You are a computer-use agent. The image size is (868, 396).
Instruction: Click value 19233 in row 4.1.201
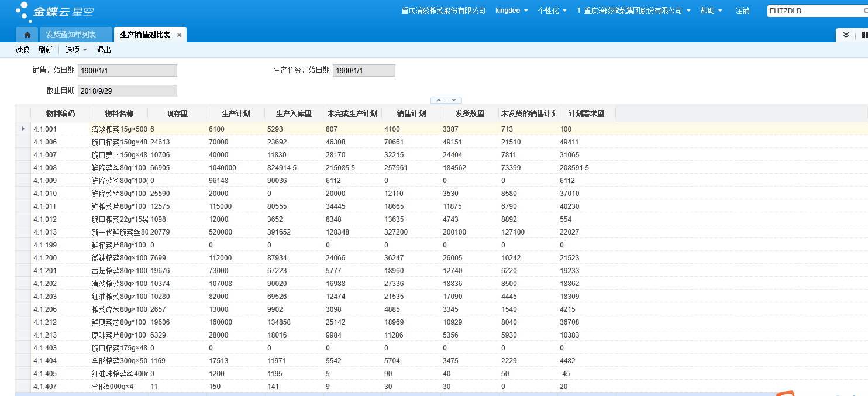(x=570, y=270)
